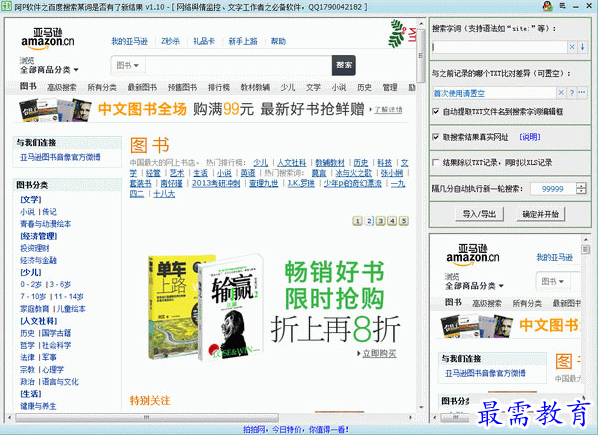Open 亚马逊图书音像官方微博 link in main browser

pyautogui.click(x=60, y=157)
